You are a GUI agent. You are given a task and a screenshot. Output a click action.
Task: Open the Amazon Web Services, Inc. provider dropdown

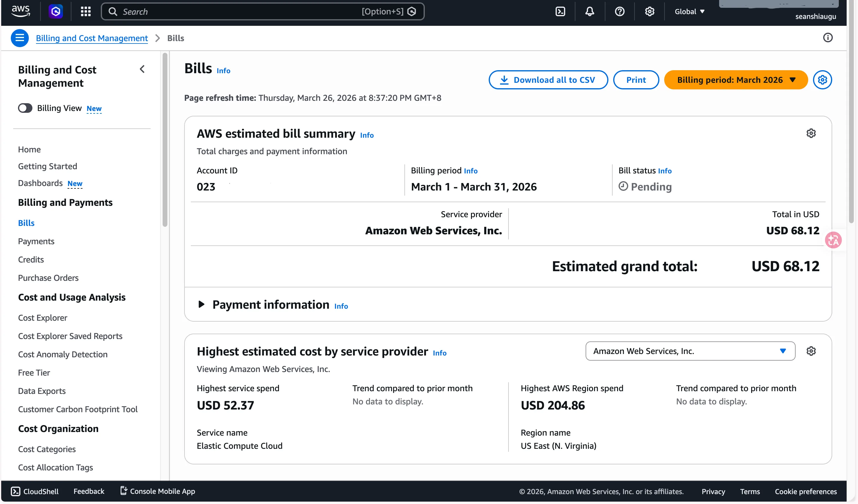(691, 351)
